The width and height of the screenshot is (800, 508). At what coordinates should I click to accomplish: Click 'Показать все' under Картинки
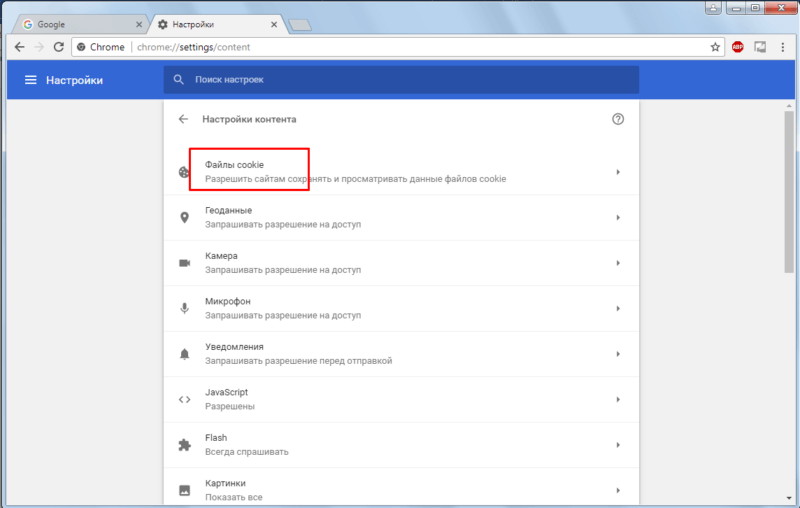234,497
